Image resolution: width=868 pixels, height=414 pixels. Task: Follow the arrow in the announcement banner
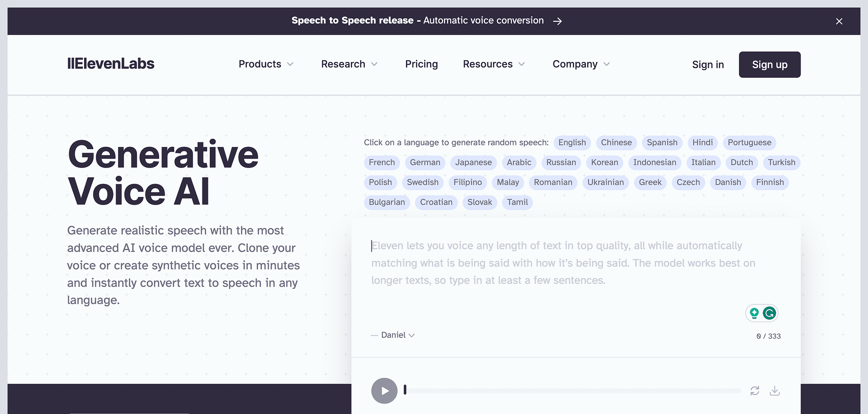pyautogui.click(x=557, y=21)
